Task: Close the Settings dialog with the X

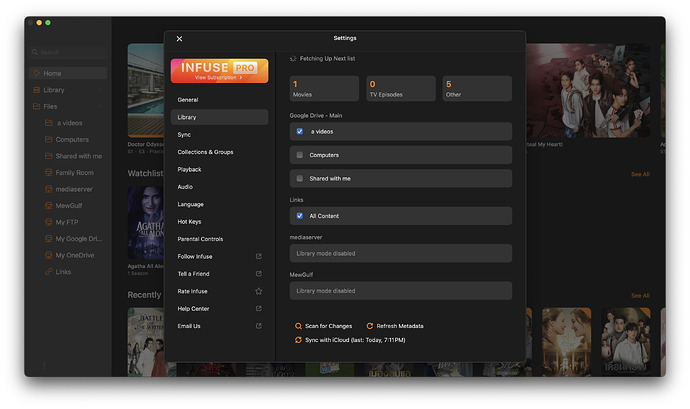Action: pyautogui.click(x=179, y=39)
